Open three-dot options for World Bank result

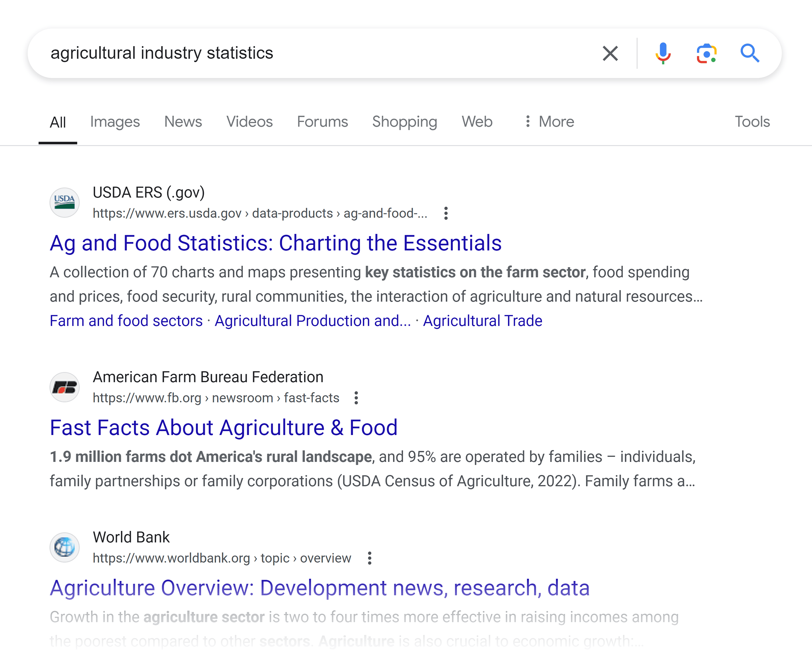pyautogui.click(x=368, y=558)
